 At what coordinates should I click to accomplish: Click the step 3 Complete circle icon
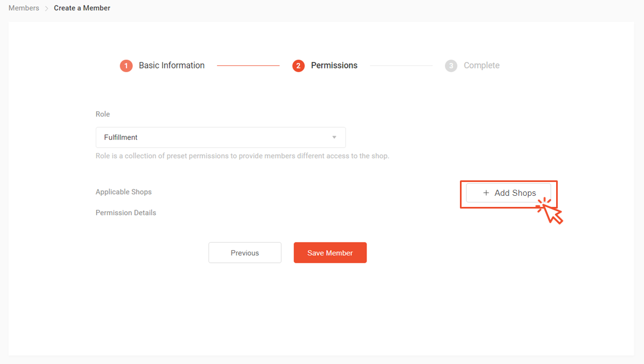pyautogui.click(x=451, y=66)
